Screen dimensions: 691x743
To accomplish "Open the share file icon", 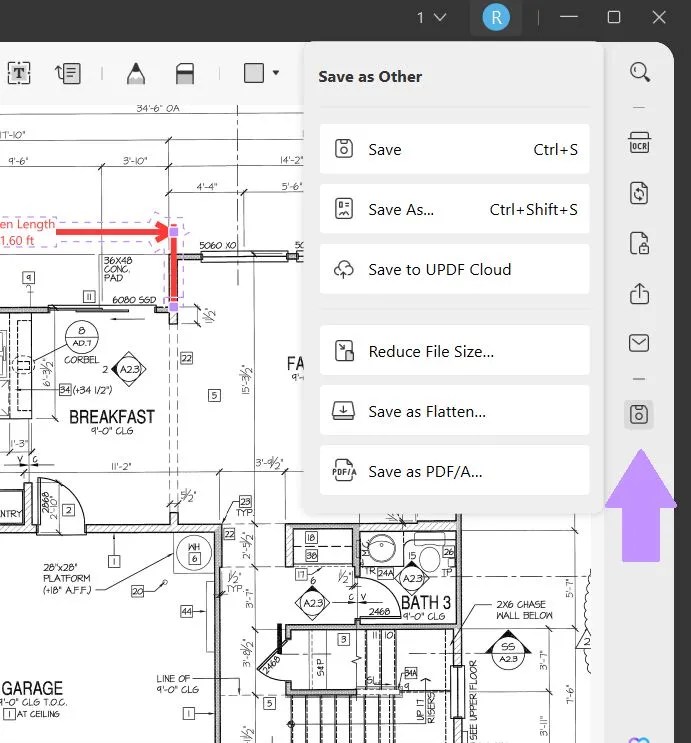I will pyautogui.click(x=639, y=293).
